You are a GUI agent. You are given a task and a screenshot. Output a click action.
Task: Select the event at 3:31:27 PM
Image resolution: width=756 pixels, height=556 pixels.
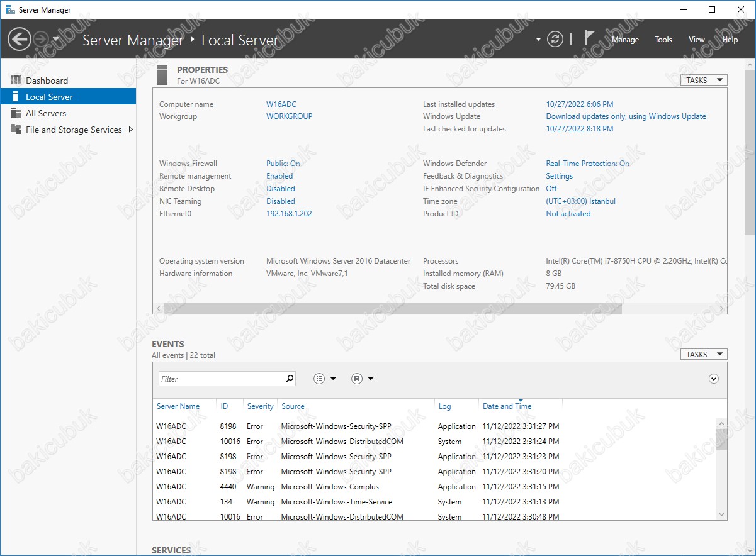434,426
